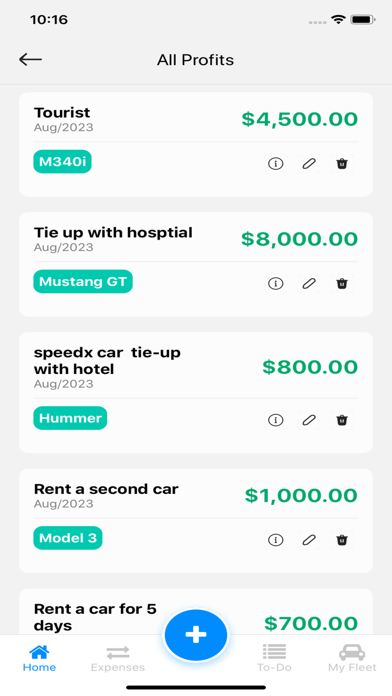
Task: Delete the Mustang GT profit entry
Action: tap(342, 283)
